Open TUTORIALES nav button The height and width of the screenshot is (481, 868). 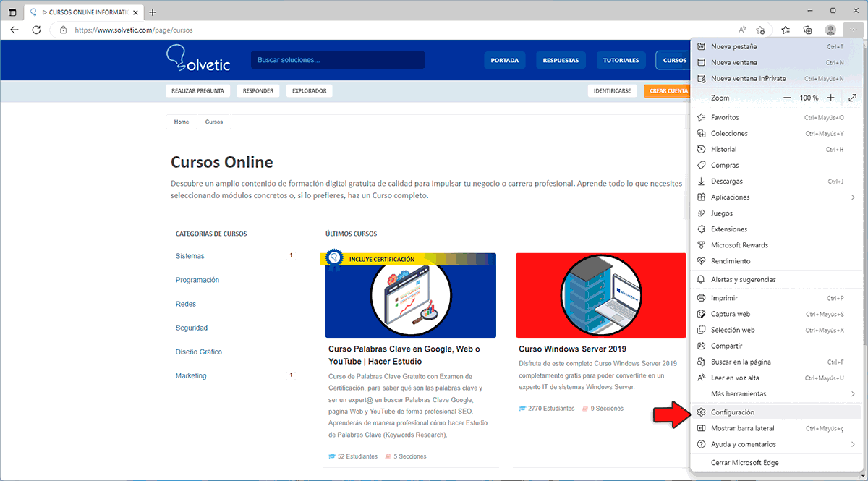(621, 60)
